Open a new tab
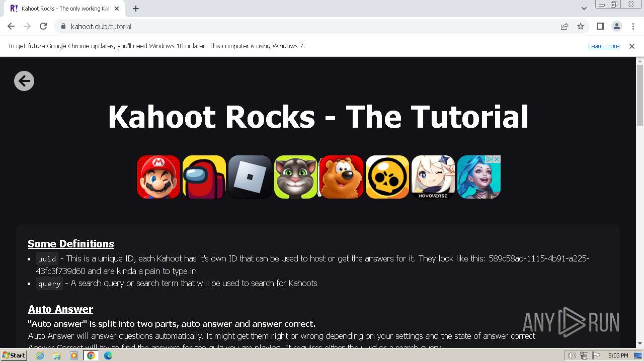Viewport: 644px width, 362px height. pyautogui.click(x=136, y=9)
